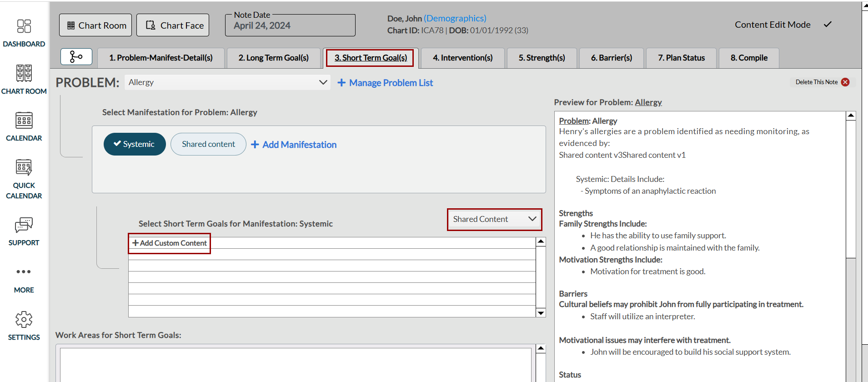The image size is (868, 382).
Task: Click red Delete This Note icon
Action: click(x=845, y=82)
